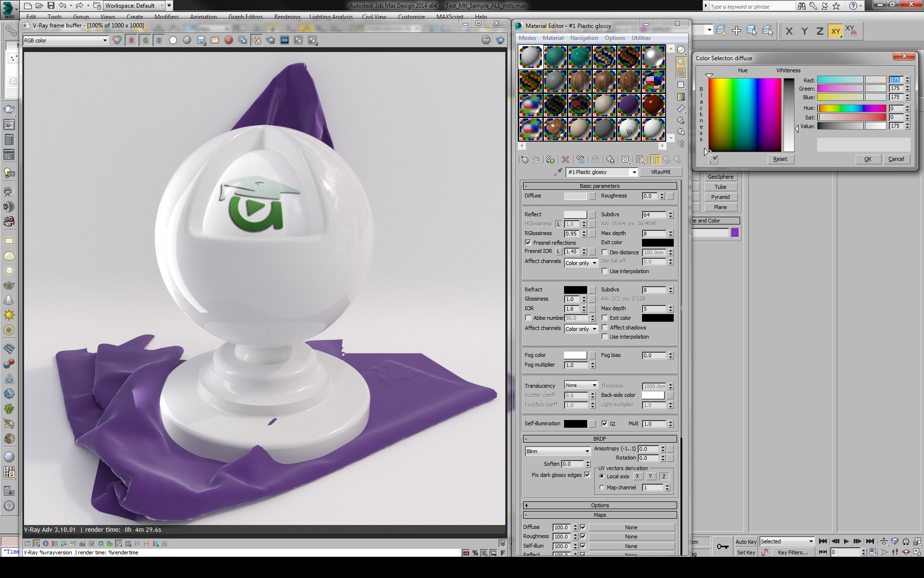This screenshot has width=924, height=578.
Task: Save the rendered image from frame buffer
Action: (x=201, y=40)
